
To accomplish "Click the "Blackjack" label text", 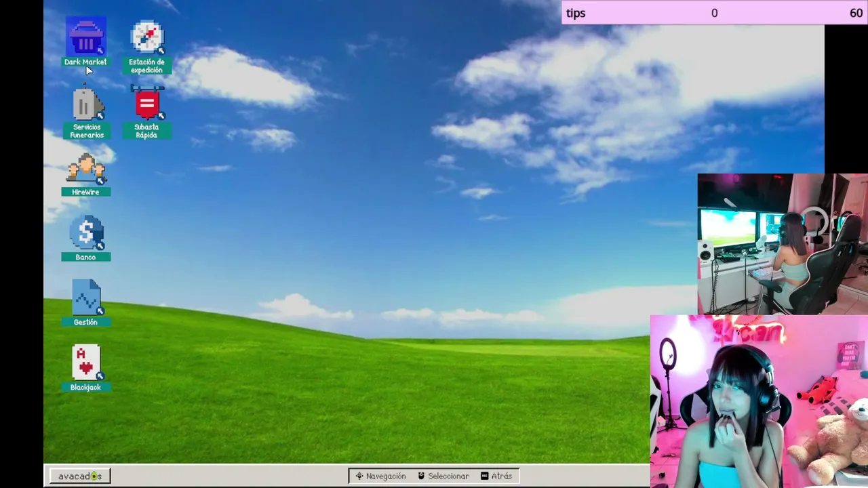I will coord(85,387).
